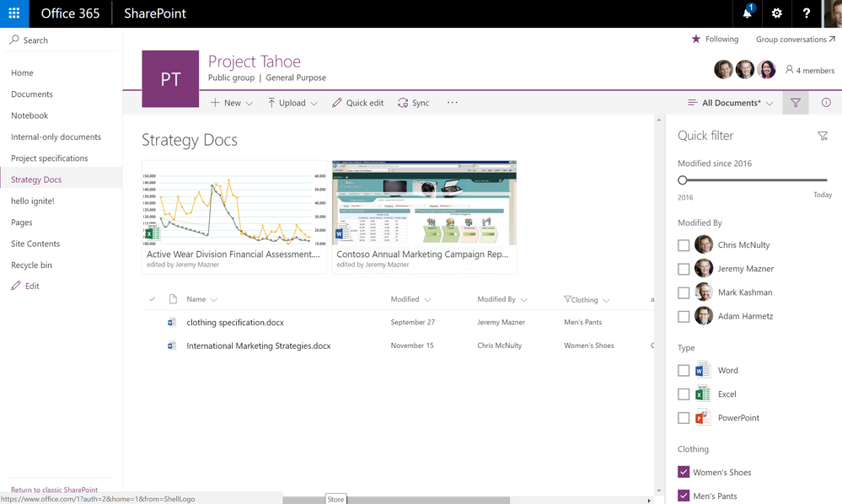This screenshot has width=842, height=504.
Task: Open Contoso Annual Marketing Campaign thumbnail
Action: coord(424,217)
